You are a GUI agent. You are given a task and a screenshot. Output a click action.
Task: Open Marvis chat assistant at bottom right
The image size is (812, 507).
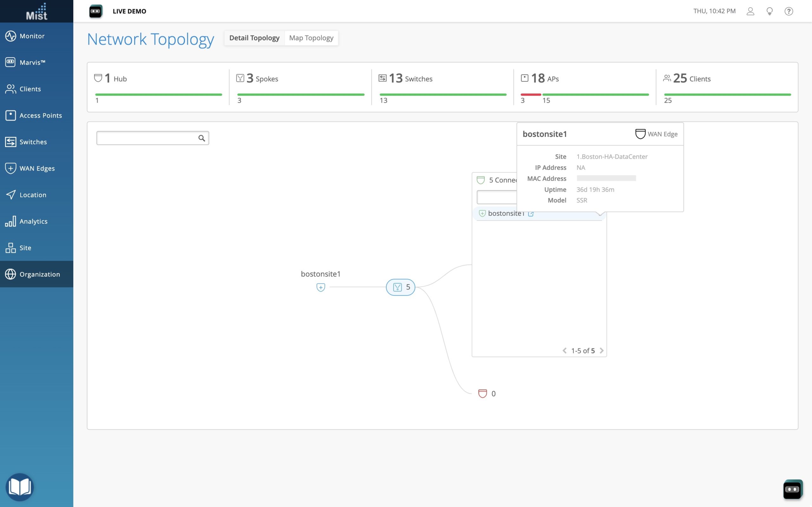(793, 489)
